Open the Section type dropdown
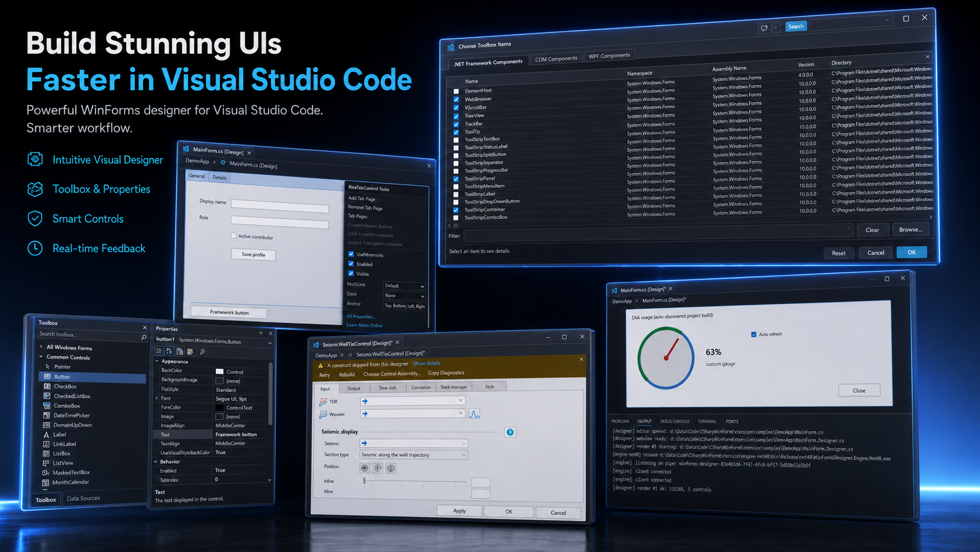Image resolution: width=980 pixels, height=552 pixels. point(413,455)
